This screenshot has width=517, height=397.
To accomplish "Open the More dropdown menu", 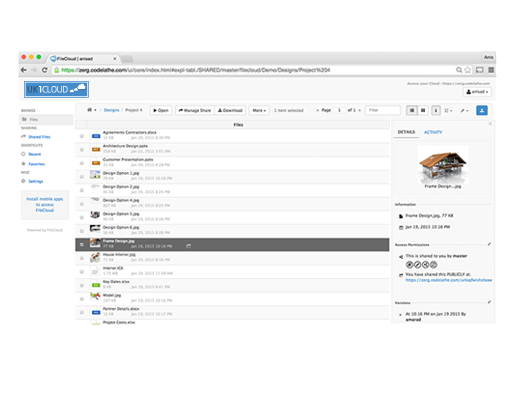I will pos(259,110).
